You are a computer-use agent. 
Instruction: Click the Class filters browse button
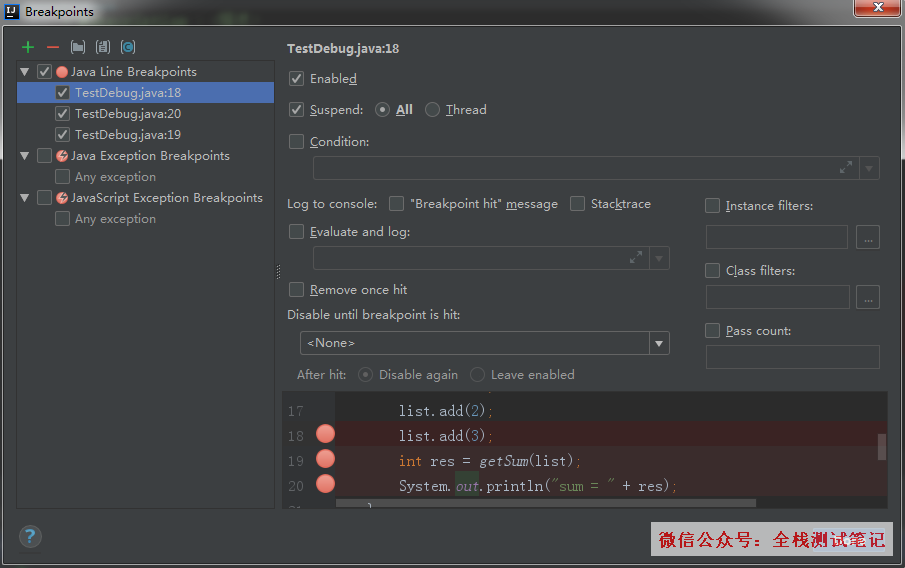click(x=868, y=297)
